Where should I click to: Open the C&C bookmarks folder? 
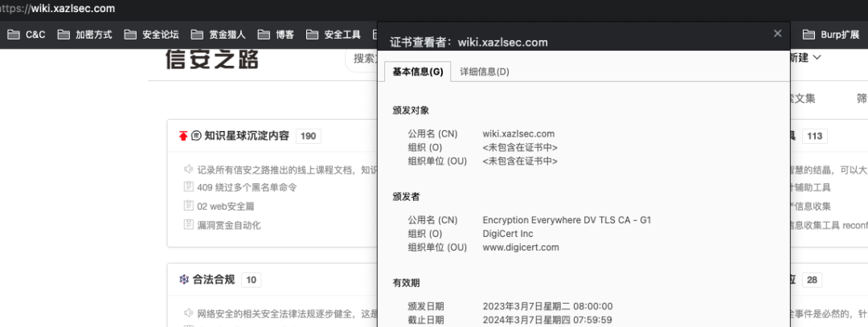26,35
